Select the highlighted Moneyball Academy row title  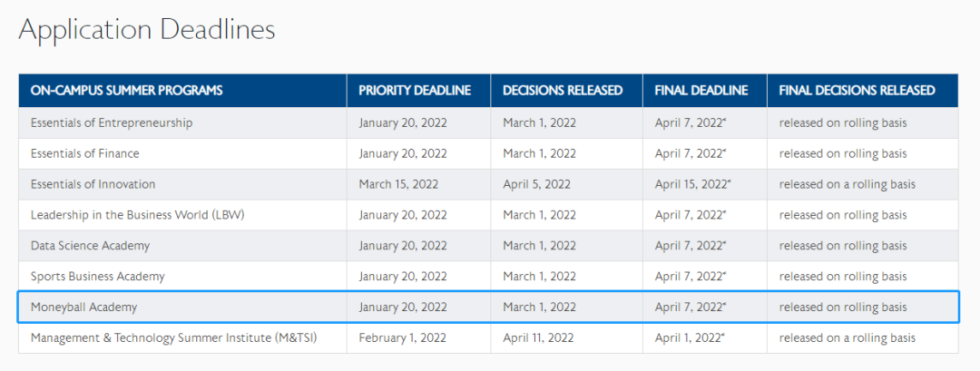(x=83, y=307)
